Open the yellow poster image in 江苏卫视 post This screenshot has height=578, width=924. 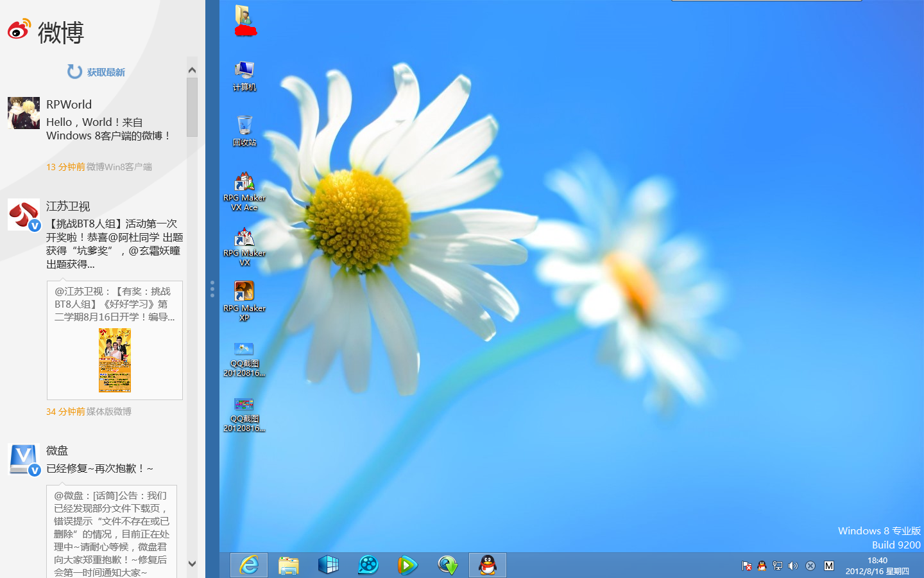pyautogui.click(x=115, y=360)
